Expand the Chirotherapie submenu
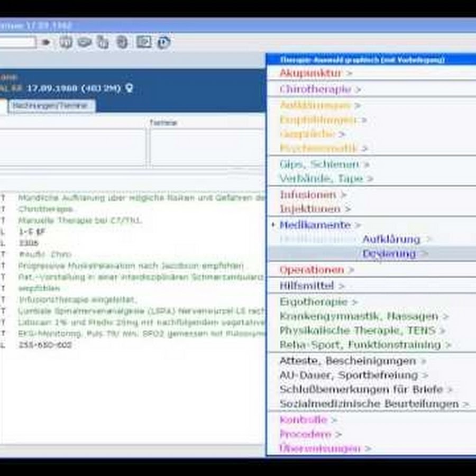Image resolution: width=476 pixels, height=476 pixels. coord(315,89)
